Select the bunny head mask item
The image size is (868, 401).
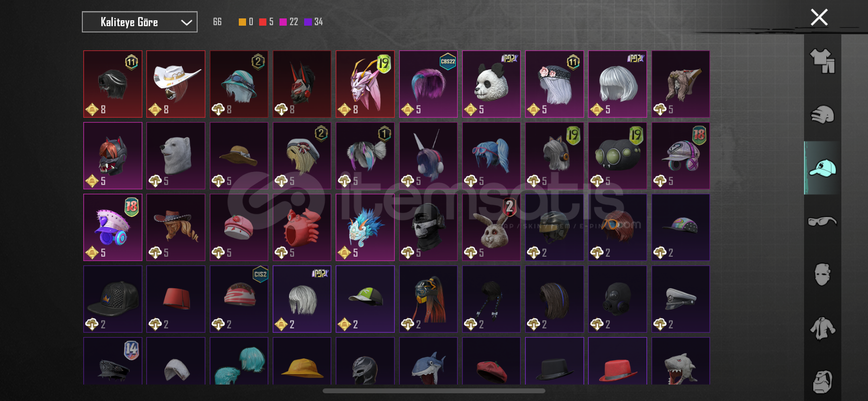[x=491, y=227]
